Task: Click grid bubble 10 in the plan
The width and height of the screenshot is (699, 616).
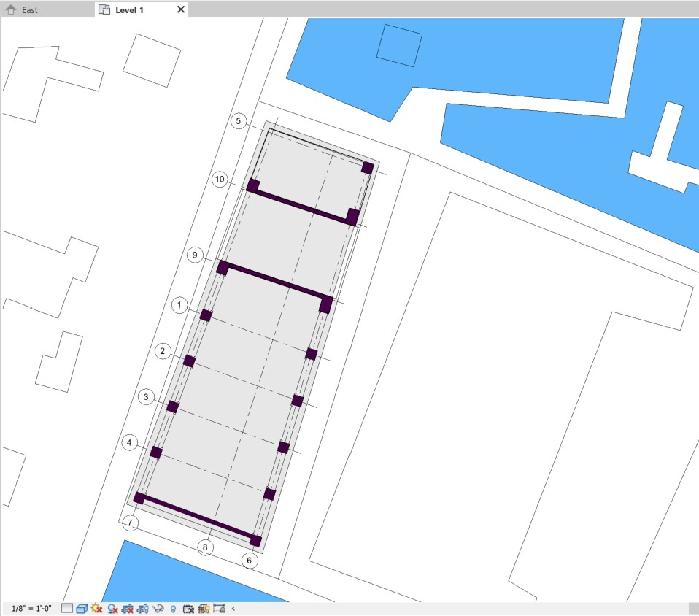Action: [x=219, y=179]
